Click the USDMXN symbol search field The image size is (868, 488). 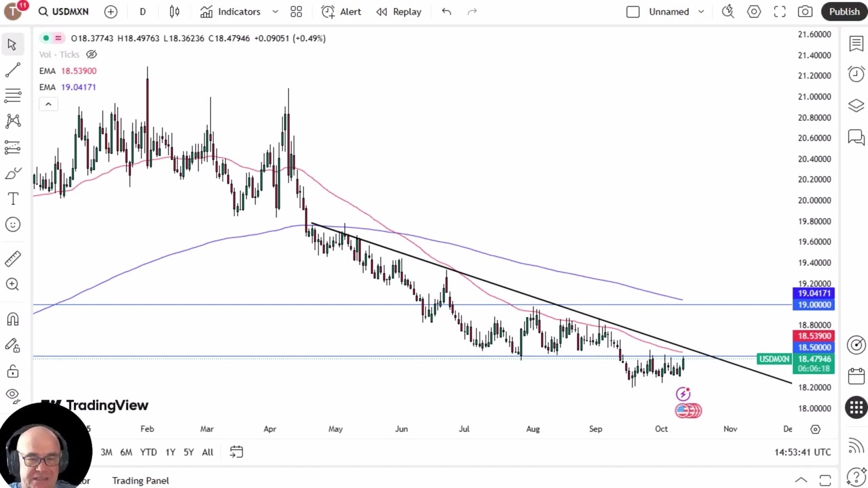point(64,12)
